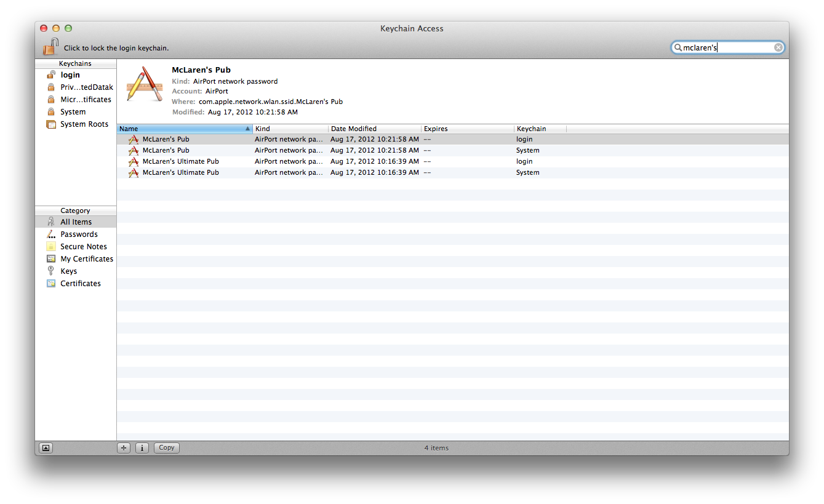
Task: Open item info with the i button
Action: (x=142, y=448)
